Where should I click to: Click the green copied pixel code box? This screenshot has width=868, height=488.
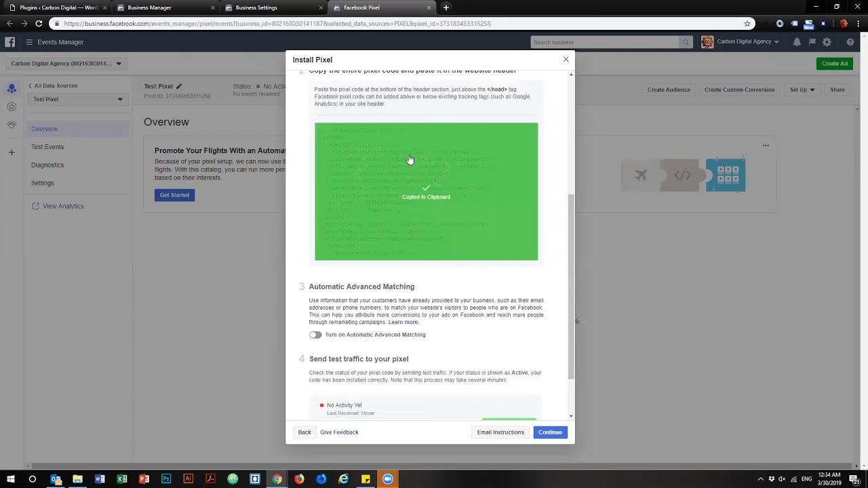point(426,191)
